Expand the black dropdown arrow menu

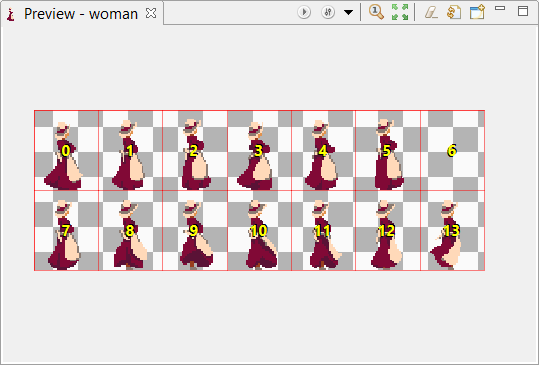pyautogui.click(x=348, y=13)
